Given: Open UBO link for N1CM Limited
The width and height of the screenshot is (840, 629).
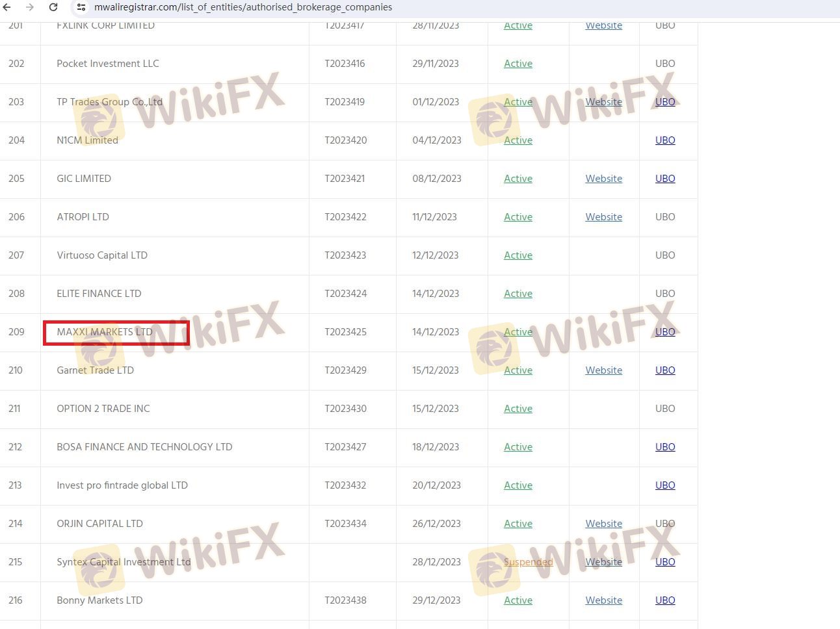Looking at the screenshot, I should click(665, 140).
